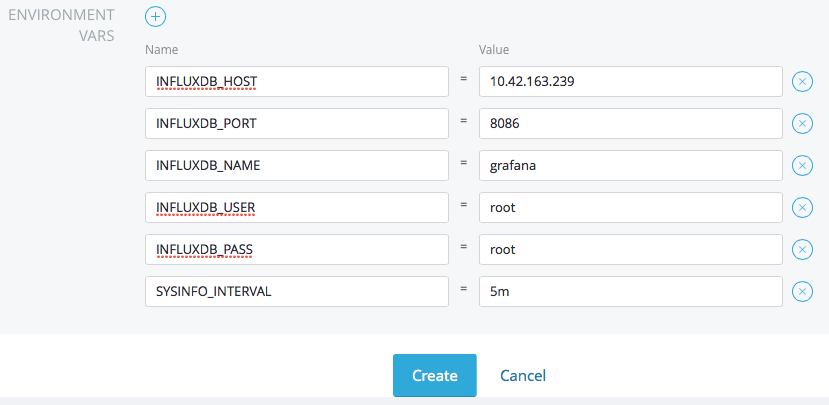The image size is (829, 405).
Task: Remove the INFLUXDB_PORT variable row
Action: click(x=802, y=123)
